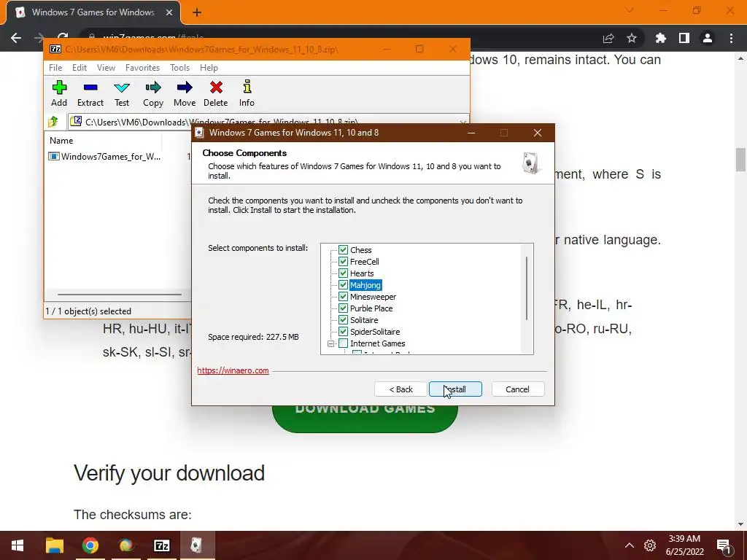This screenshot has height=560, width=747.
Task: Click the Test icon in 7-Zip
Action: coord(122,93)
